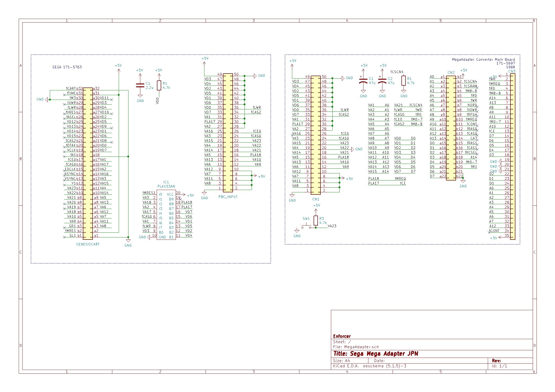Screen dimensions: 555x392
Task: Click the 'SW1' reference label
Action: click(306, 219)
